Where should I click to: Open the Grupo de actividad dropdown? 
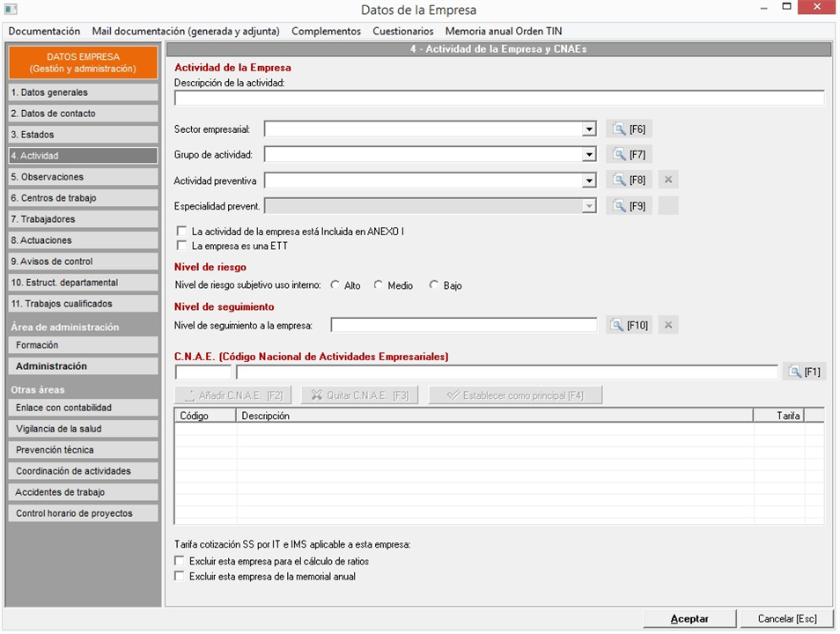click(x=589, y=155)
